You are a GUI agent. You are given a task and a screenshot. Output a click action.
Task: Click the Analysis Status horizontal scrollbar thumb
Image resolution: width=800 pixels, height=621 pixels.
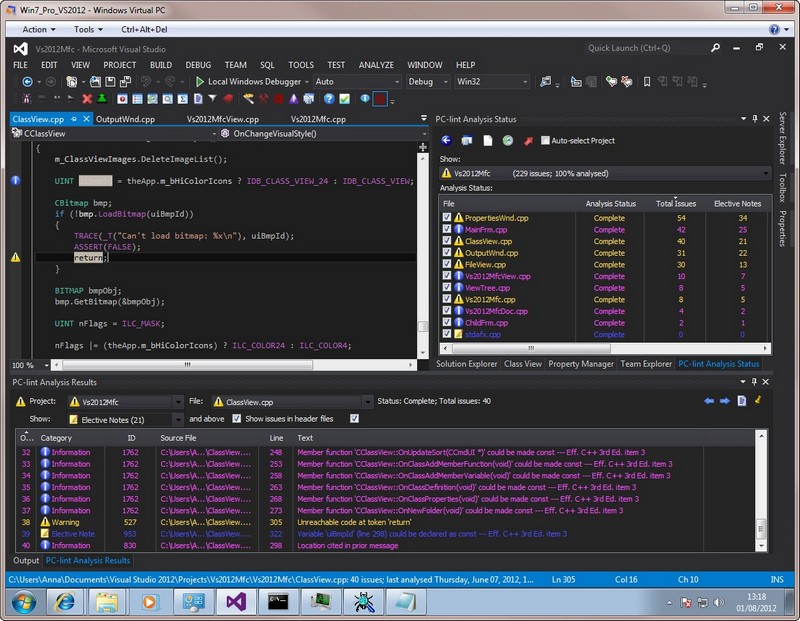coord(531,349)
